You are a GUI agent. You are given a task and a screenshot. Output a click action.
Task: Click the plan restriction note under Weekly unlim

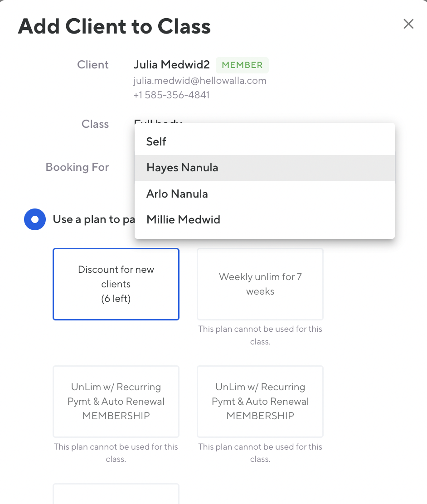[260, 335]
